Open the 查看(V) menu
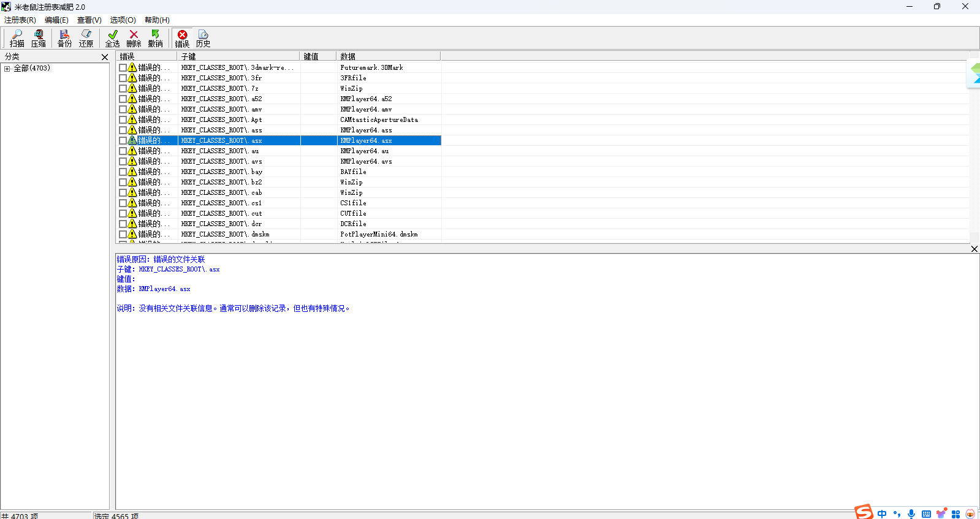 pos(89,20)
